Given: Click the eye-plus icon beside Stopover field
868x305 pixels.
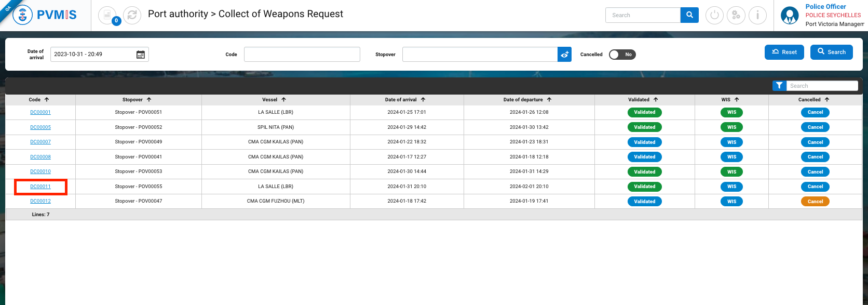Looking at the screenshot, I should (x=564, y=55).
